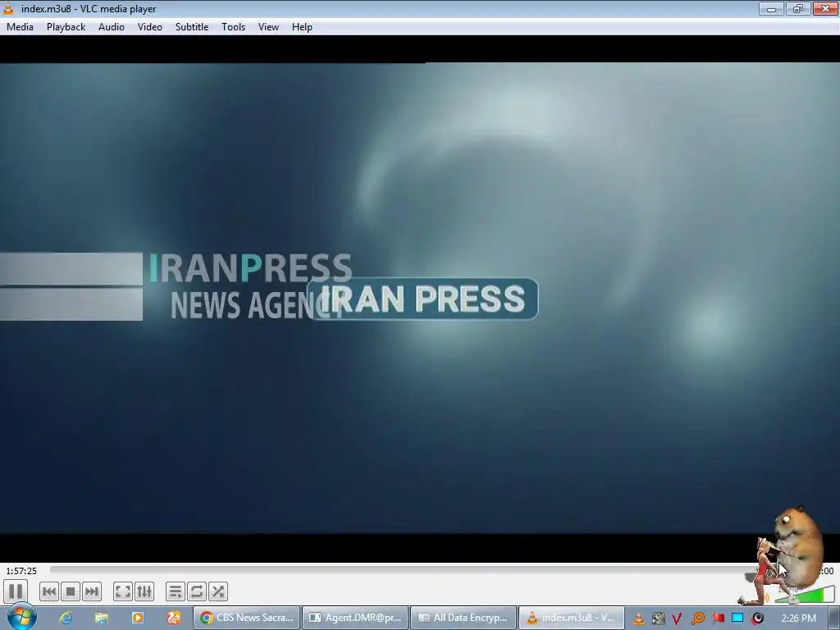The height and width of the screenshot is (630, 840).
Task: Restore down the VLC window
Action: 797,8
